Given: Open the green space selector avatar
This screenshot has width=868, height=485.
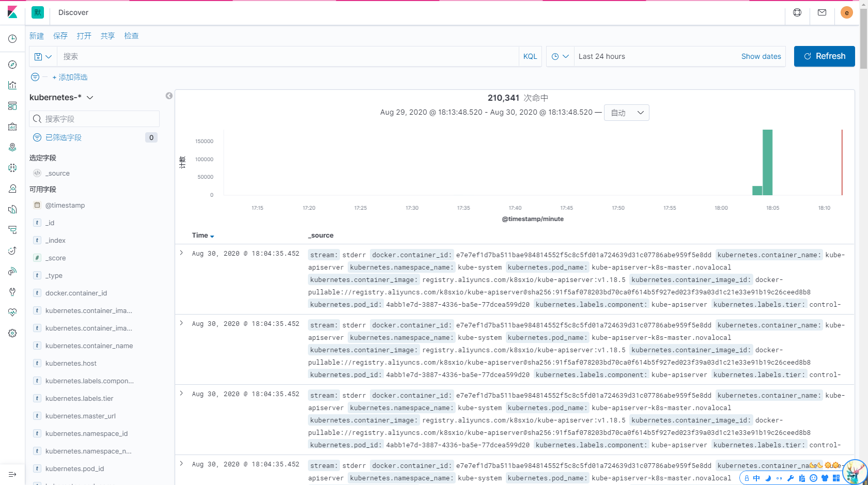Looking at the screenshot, I should [38, 12].
